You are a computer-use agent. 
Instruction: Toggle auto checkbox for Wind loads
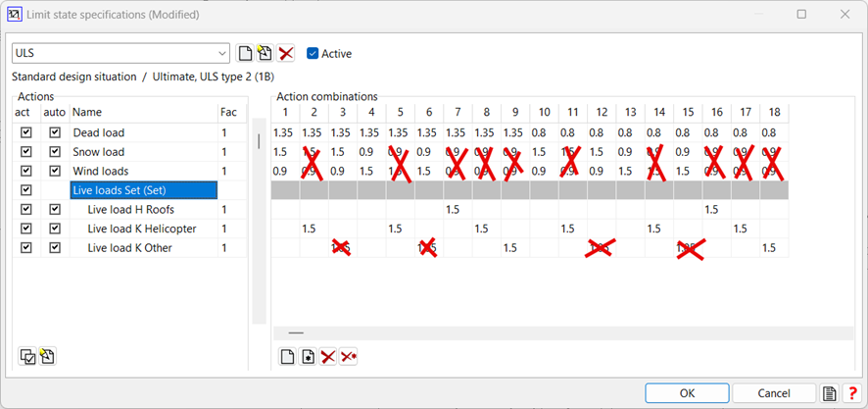pyautogui.click(x=55, y=171)
